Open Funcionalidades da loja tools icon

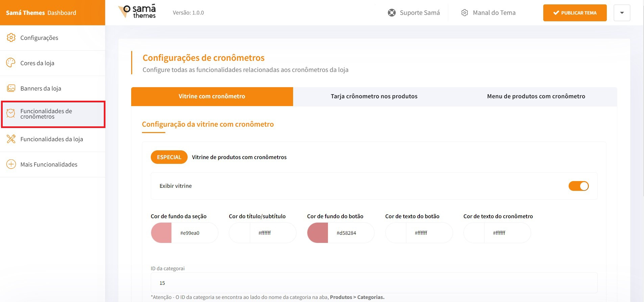tap(11, 139)
